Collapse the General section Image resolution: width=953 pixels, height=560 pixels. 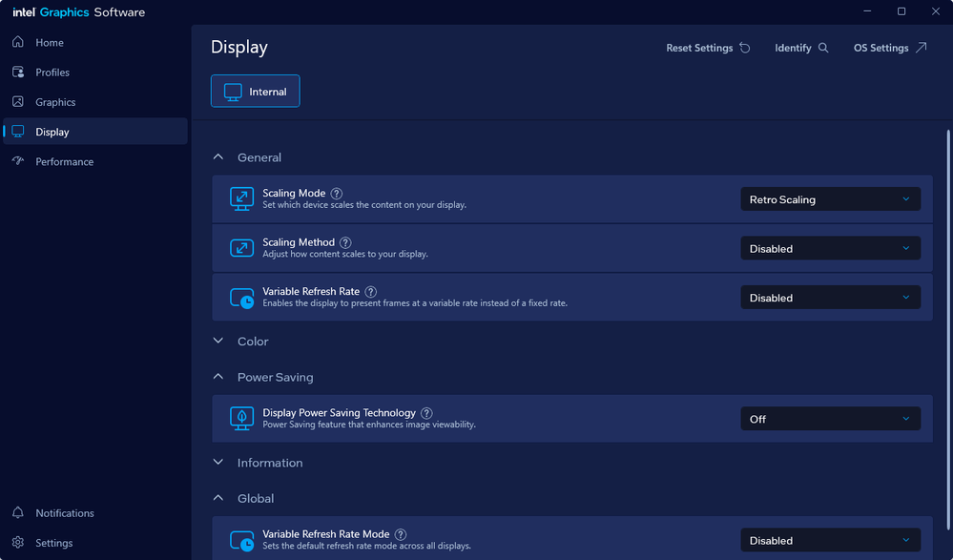[x=218, y=156]
